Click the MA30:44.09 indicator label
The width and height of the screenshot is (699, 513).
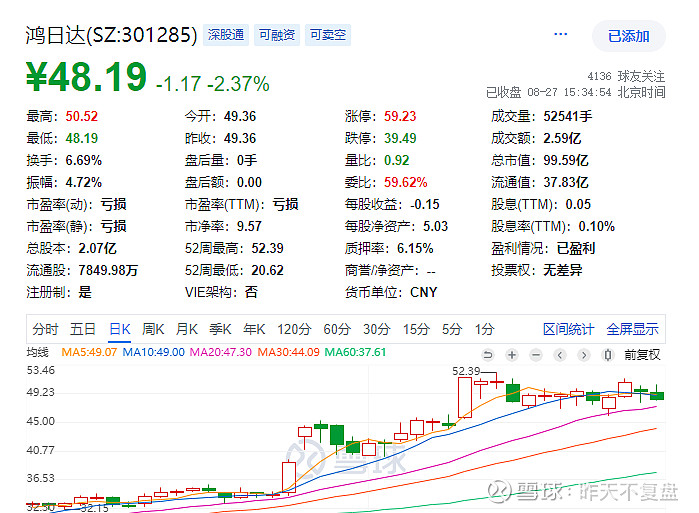click(x=288, y=352)
